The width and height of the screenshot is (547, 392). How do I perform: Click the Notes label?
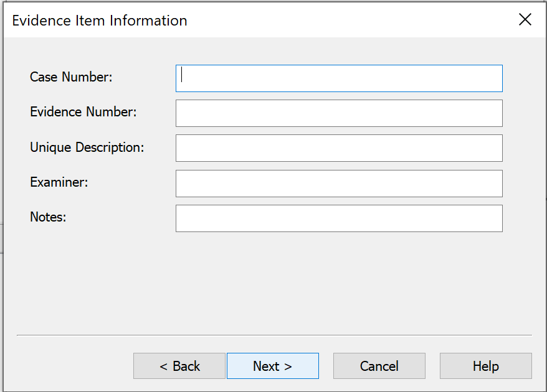[x=48, y=217]
